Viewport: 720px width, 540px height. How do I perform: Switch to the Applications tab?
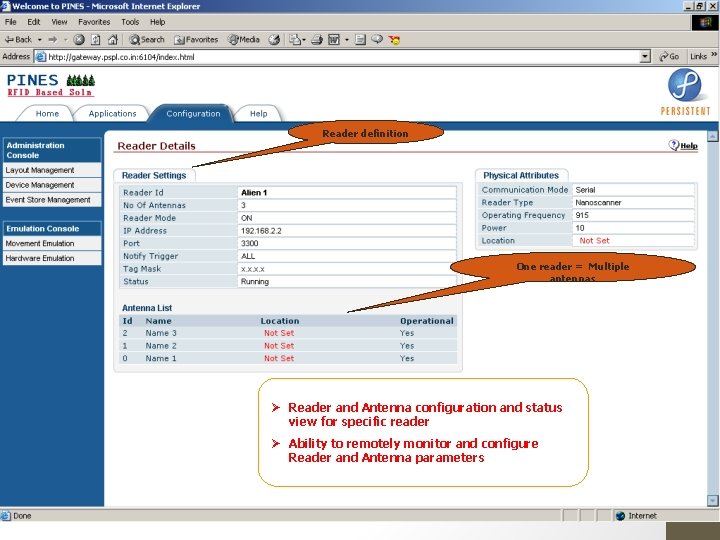click(112, 113)
